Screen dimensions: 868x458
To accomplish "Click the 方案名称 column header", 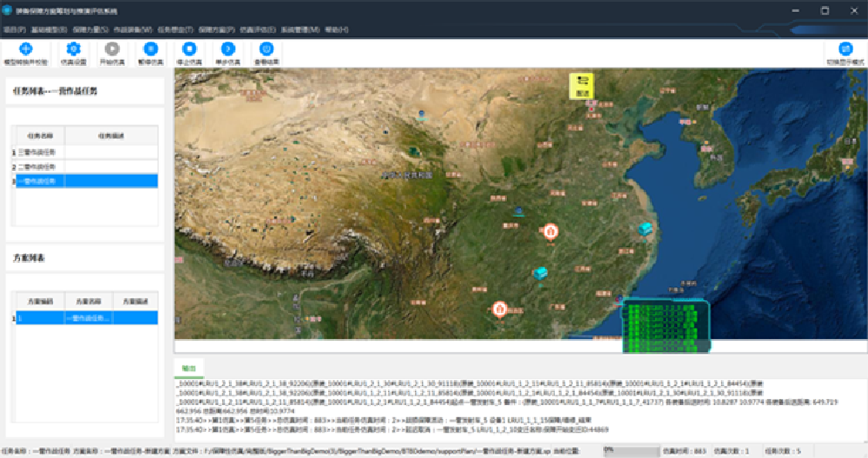I will (x=87, y=301).
